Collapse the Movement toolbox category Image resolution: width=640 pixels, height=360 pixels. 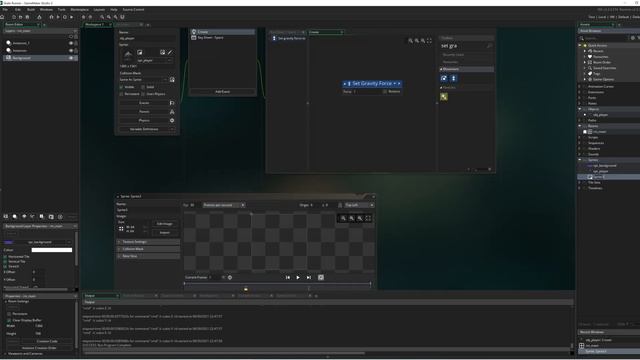(x=441, y=69)
